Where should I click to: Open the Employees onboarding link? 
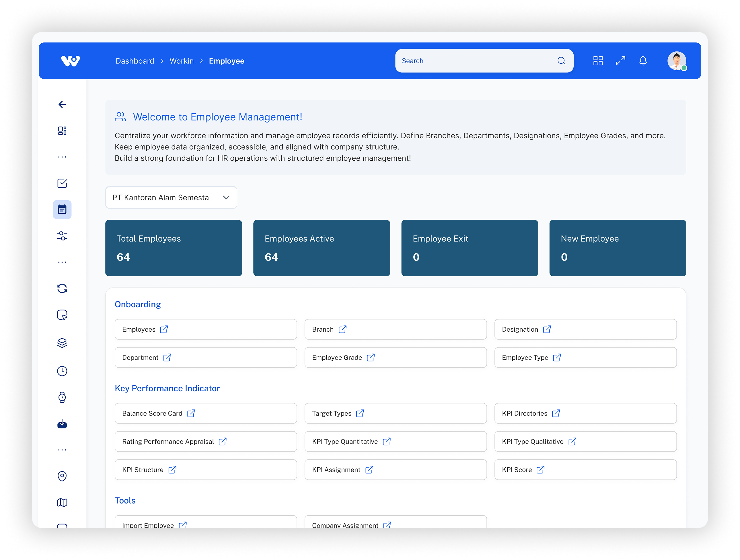pos(205,330)
